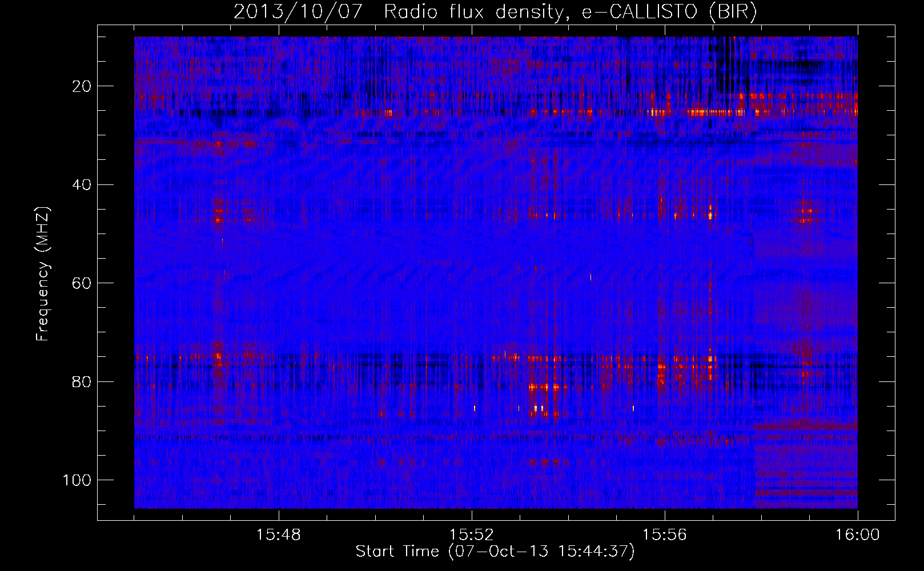Select the 'Frequency (MHZ)' axis label

[x=43, y=274]
